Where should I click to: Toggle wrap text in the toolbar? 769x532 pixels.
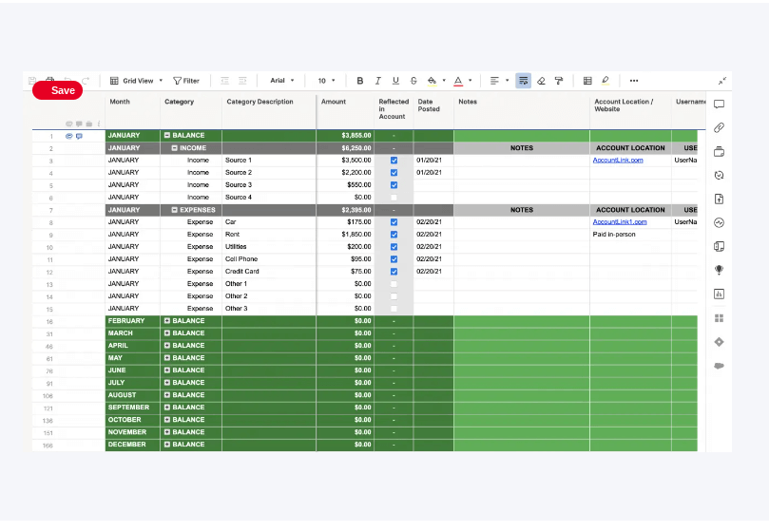(x=524, y=81)
